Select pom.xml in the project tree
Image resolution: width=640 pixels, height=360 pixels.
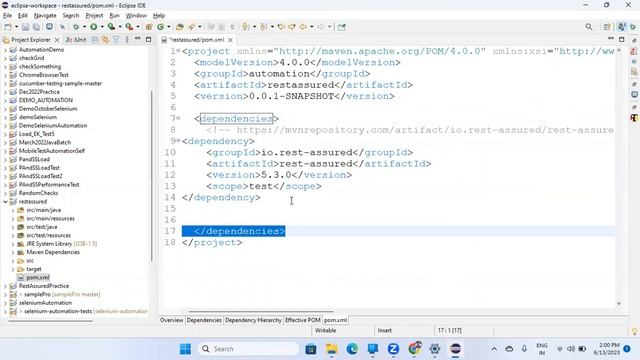pyautogui.click(x=38, y=278)
